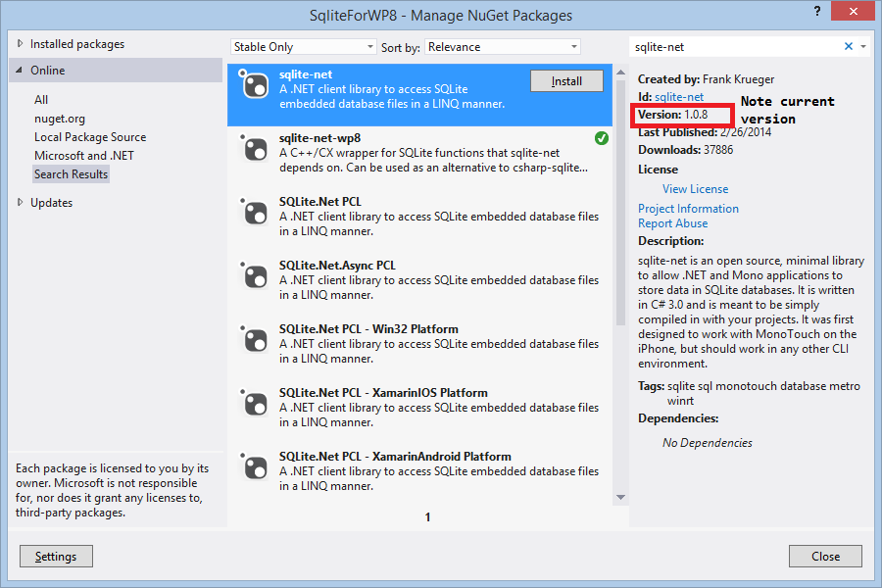Click the Win32 Platform package icon
This screenshot has width=882, height=588.
(253, 339)
